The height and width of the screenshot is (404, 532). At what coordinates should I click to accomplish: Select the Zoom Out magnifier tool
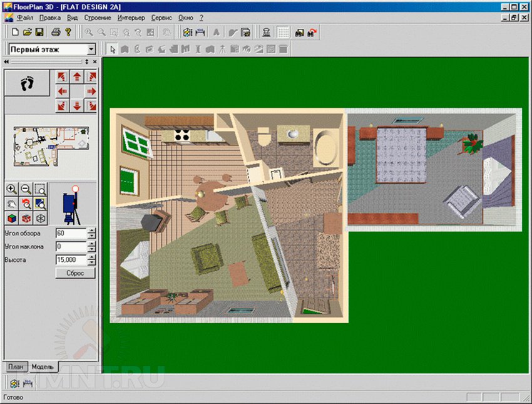25,189
